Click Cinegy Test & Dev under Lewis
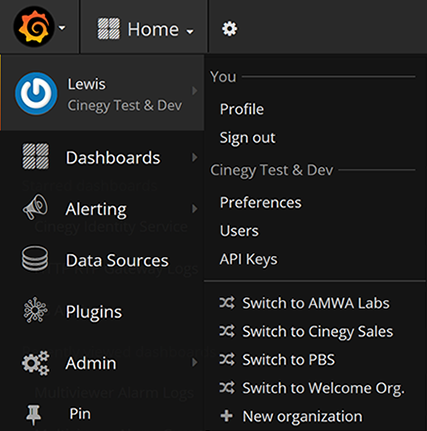The image size is (427, 431). click(x=125, y=106)
